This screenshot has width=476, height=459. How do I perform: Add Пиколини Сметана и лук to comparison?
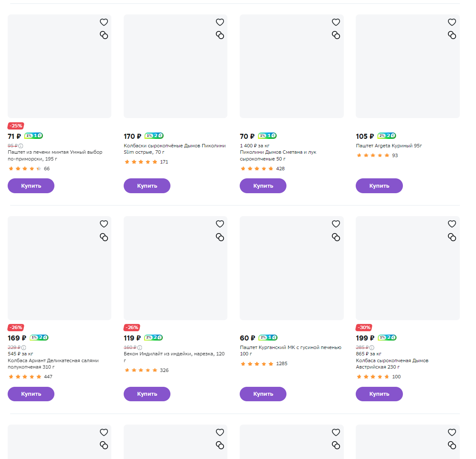336,35
